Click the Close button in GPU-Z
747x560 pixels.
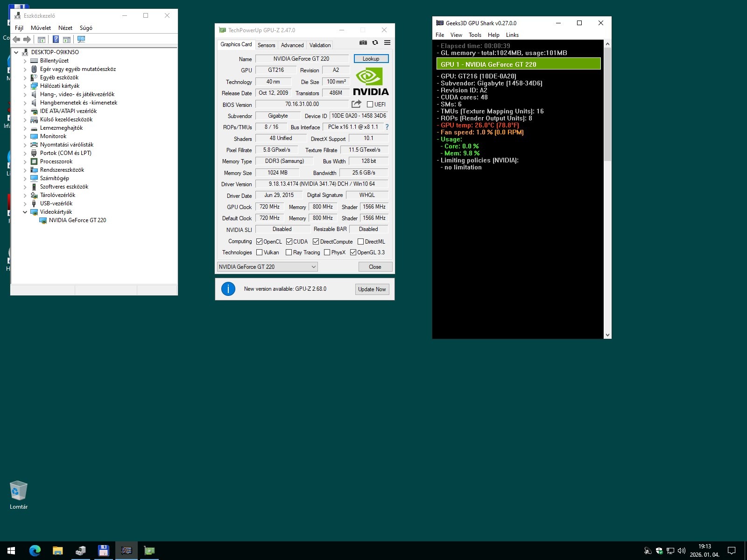pos(375,267)
